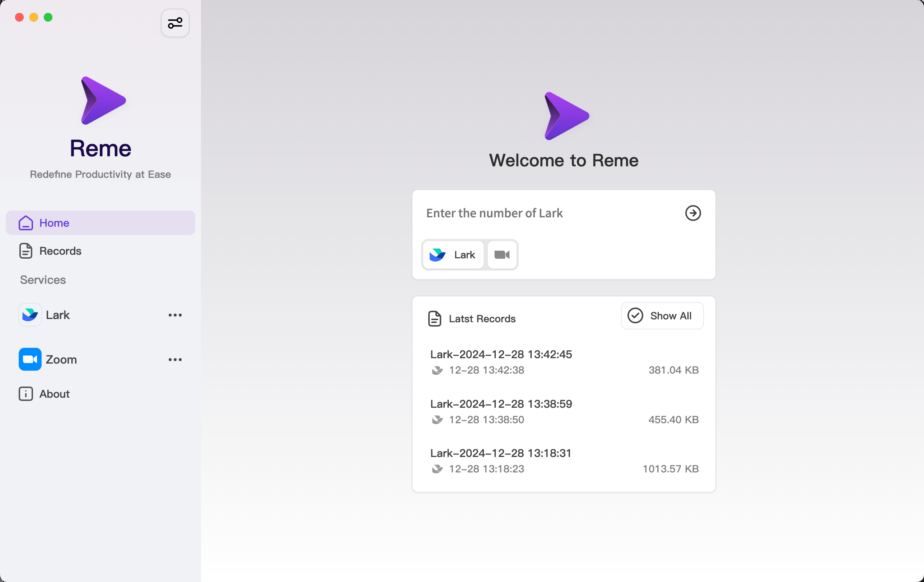Image resolution: width=924 pixels, height=582 pixels.
Task: Click the Reme logo on welcome page
Action: [566, 116]
